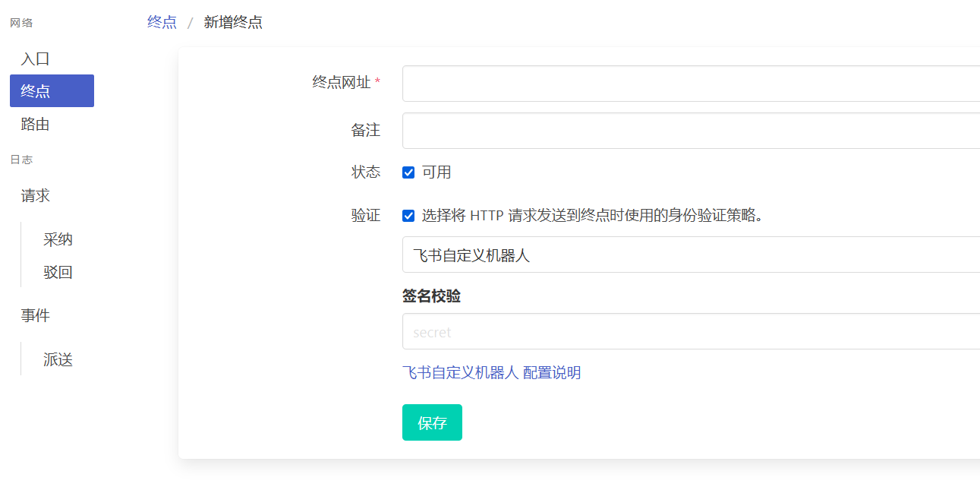The width and height of the screenshot is (980, 487).
Task: Toggle the 验证 authentication strategy checkbox
Action: (x=408, y=216)
